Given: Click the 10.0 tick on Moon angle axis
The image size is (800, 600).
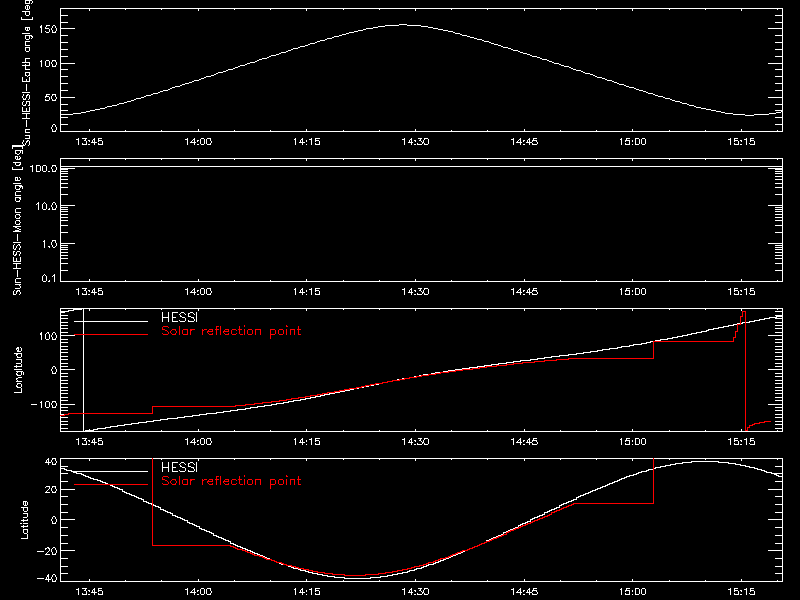Looking at the screenshot, I should point(46,206).
